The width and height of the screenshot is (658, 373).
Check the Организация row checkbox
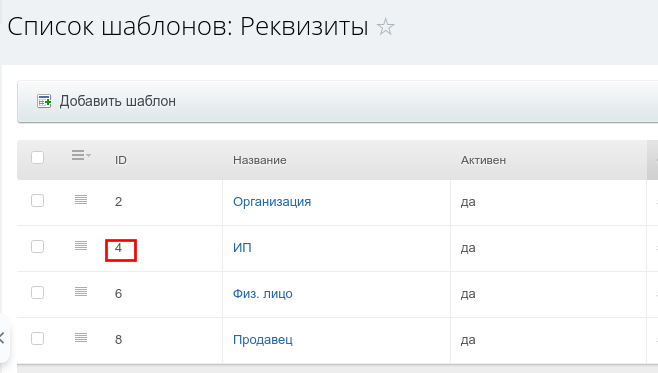tap(37, 201)
